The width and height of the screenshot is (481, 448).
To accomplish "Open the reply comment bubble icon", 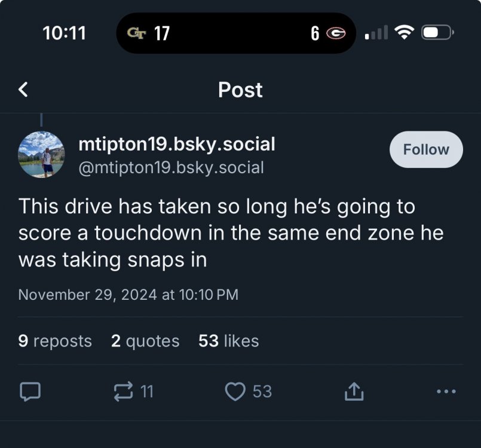I will [x=30, y=391].
